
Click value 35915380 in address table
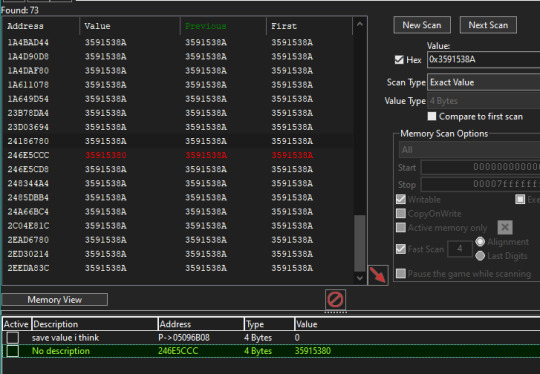tap(313, 351)
